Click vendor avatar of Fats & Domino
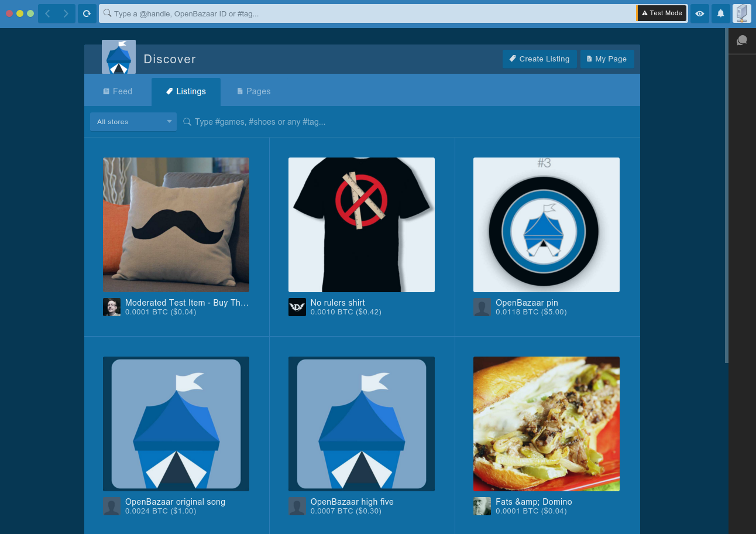 tap(482, 506)
